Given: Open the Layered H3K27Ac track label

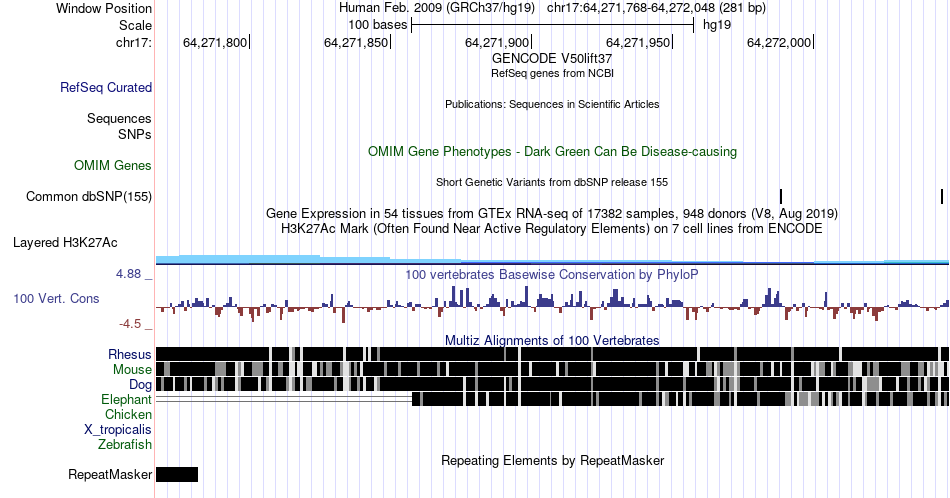Looking at the screenshot, I should pyautogui.click(x=65, y=242).
